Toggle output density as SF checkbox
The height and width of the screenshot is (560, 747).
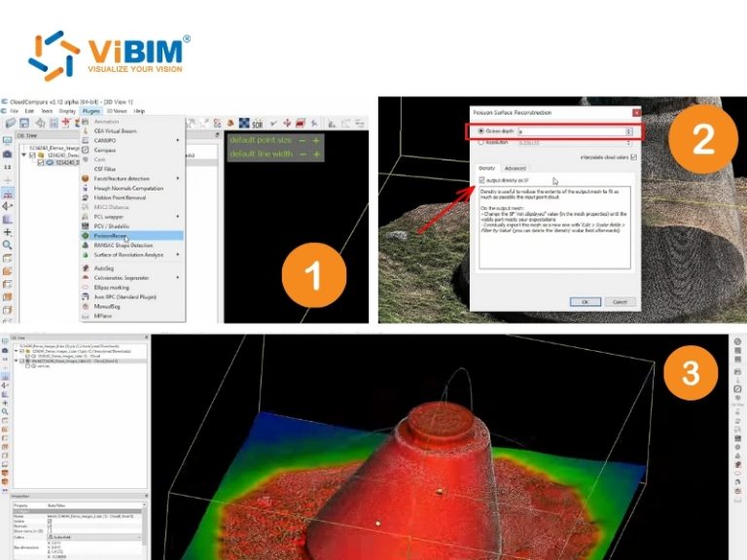(x=481, y=180)
